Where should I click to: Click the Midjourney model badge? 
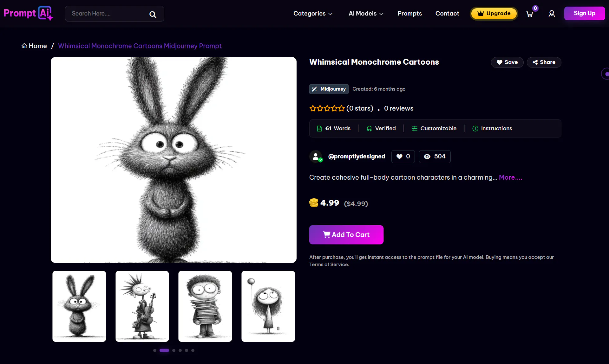329,89
